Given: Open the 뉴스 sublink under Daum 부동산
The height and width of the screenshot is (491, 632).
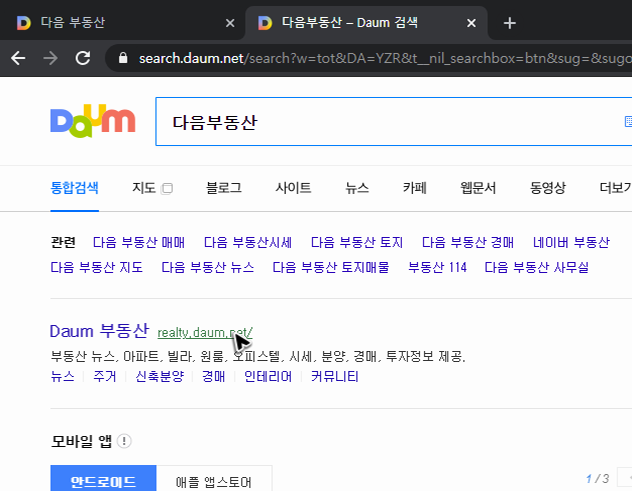Looking at the screenshot, I should click(62, 377).
